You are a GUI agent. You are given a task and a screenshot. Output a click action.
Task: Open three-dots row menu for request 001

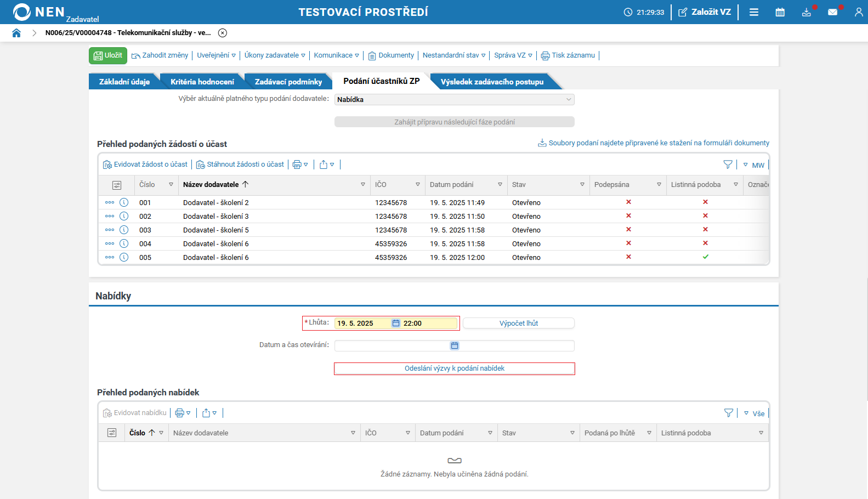tap(110, 202)
